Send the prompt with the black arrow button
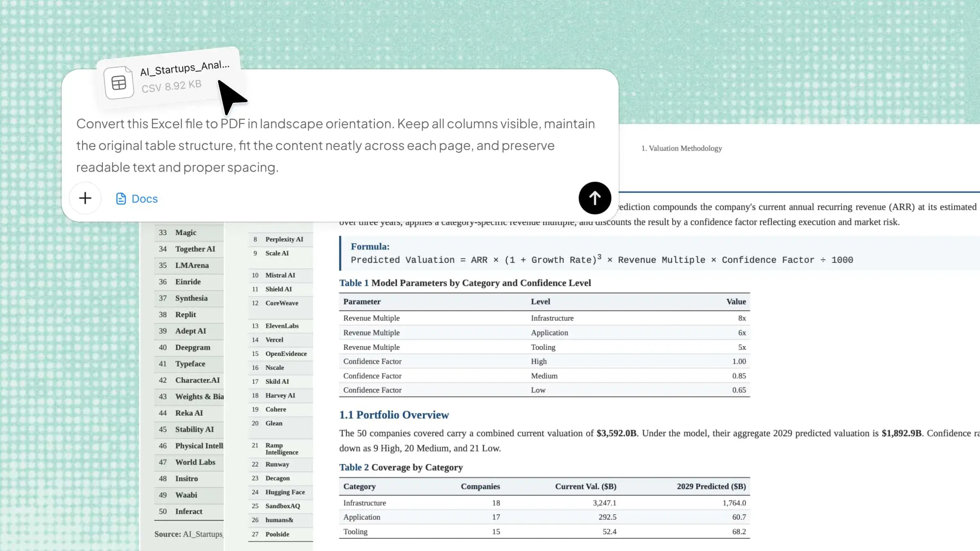 click(595, 198)
